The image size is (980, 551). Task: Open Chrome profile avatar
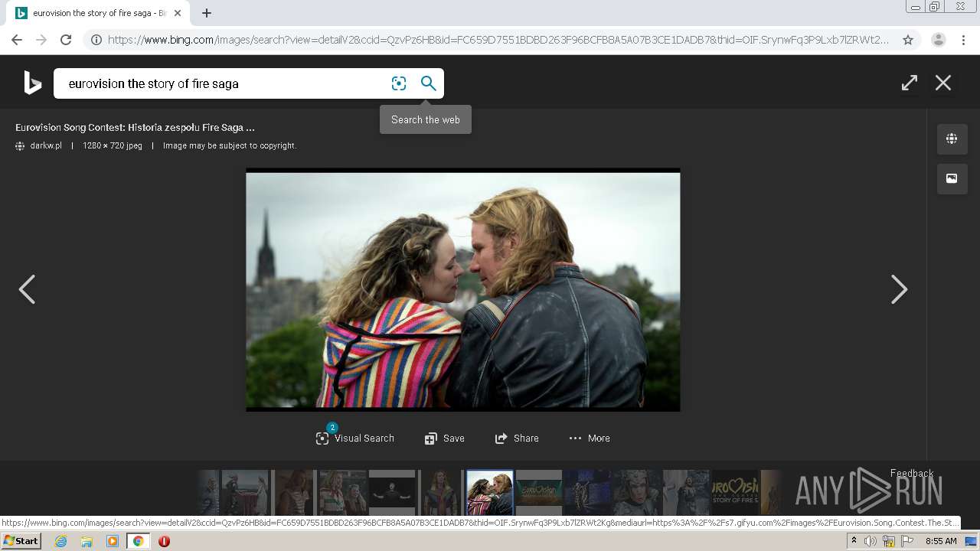939,40
